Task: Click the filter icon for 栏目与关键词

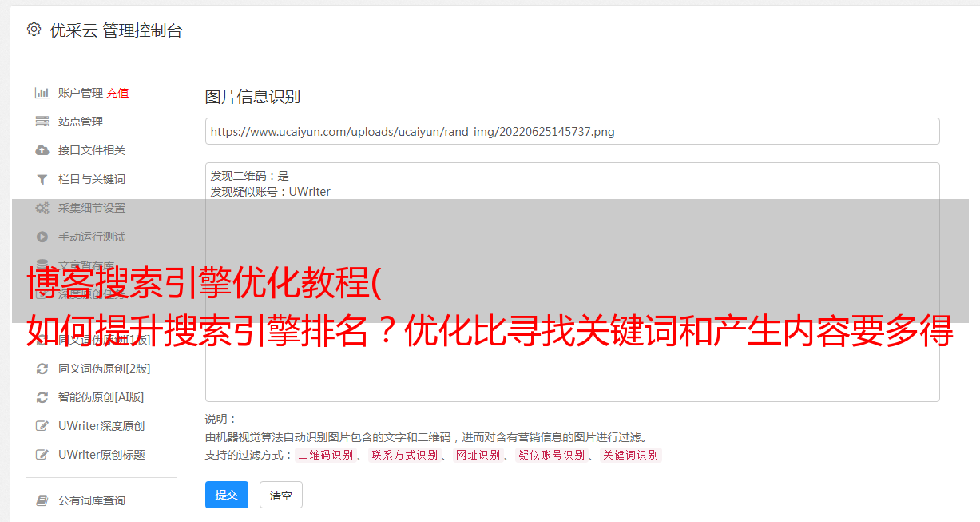Action: (42, 179)
